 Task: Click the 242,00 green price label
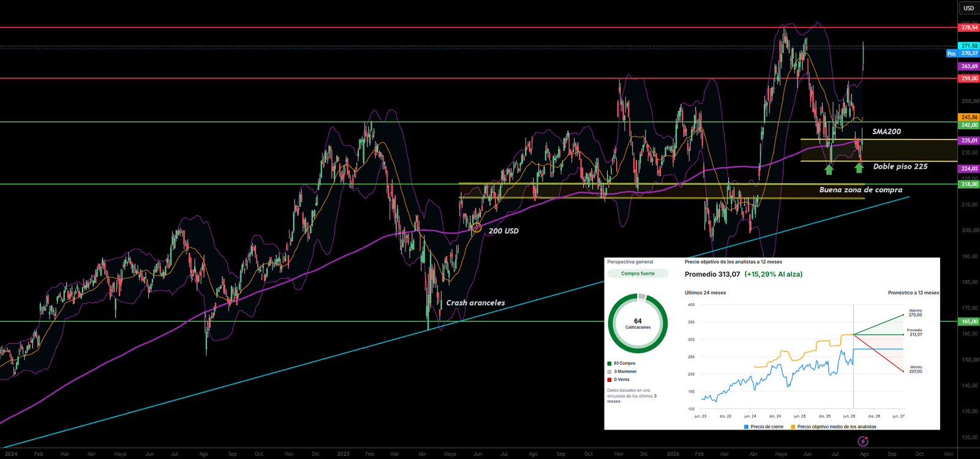tap(969, 125)
